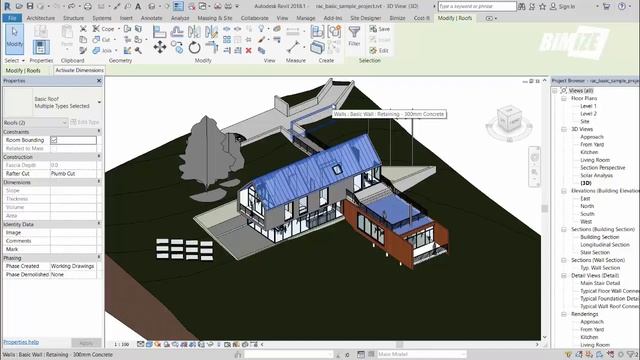Click the Join geometry tool
Screen dimensions: 640x360
pyautogui.click(x=102, y=50)
